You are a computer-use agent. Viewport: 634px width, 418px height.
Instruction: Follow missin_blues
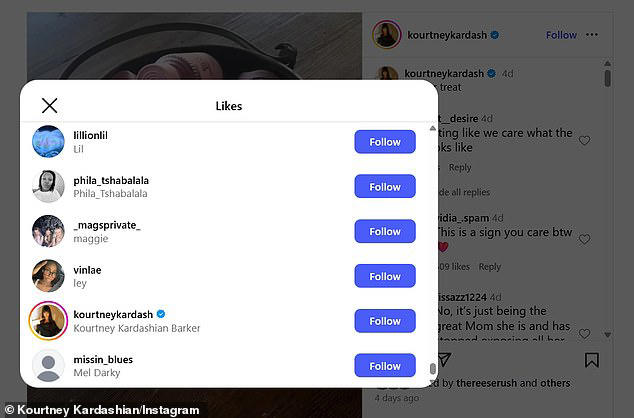pyautogui.click(x=384, y=366)
